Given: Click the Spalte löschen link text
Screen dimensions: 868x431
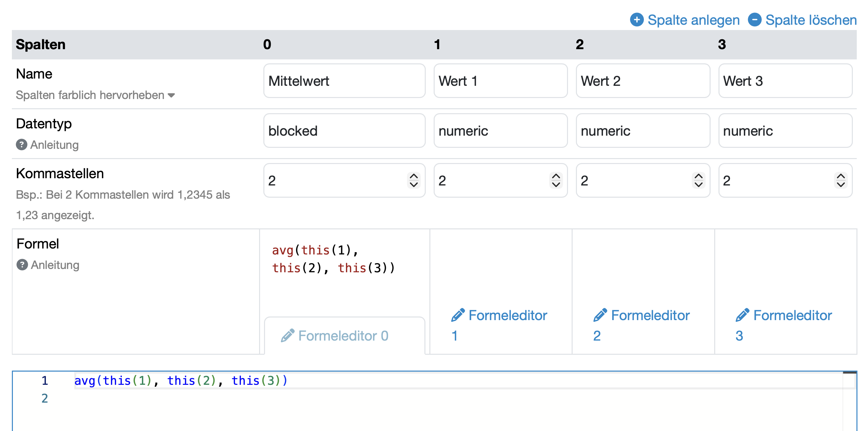Looking at the screenshot, I should (x=811, y=20).
